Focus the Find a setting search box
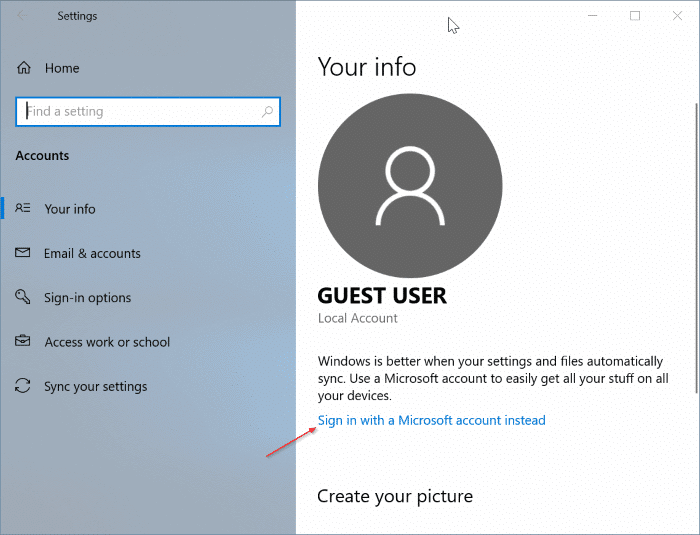Image resolution: width=700 pixels, height=535 pixels. point(148,112)
